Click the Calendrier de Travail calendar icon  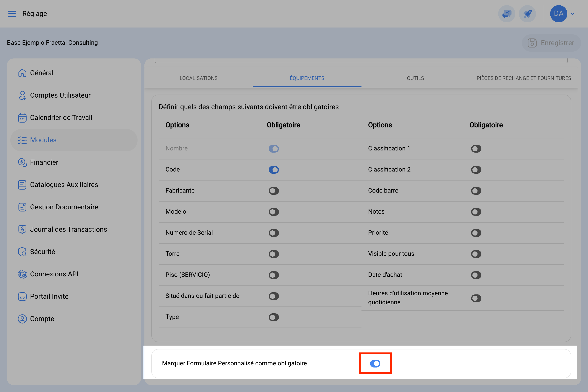22,118
